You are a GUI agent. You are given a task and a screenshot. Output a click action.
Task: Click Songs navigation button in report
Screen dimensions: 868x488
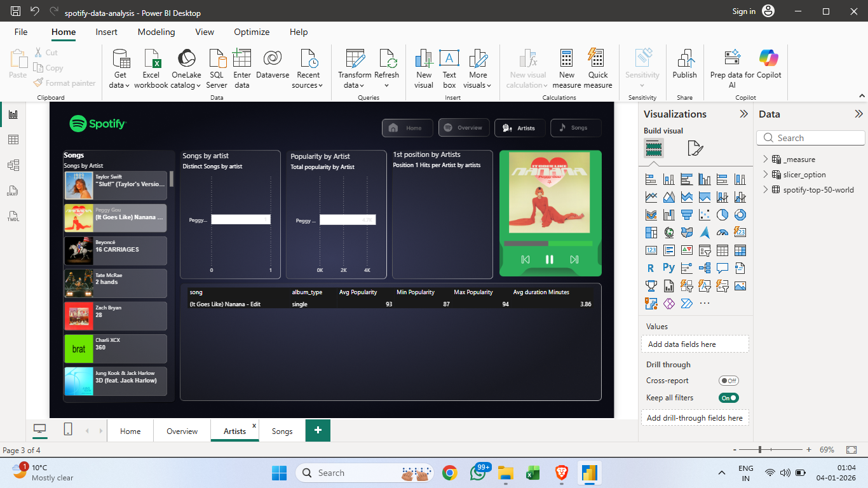pyautogui.click(x=576, y=128)
